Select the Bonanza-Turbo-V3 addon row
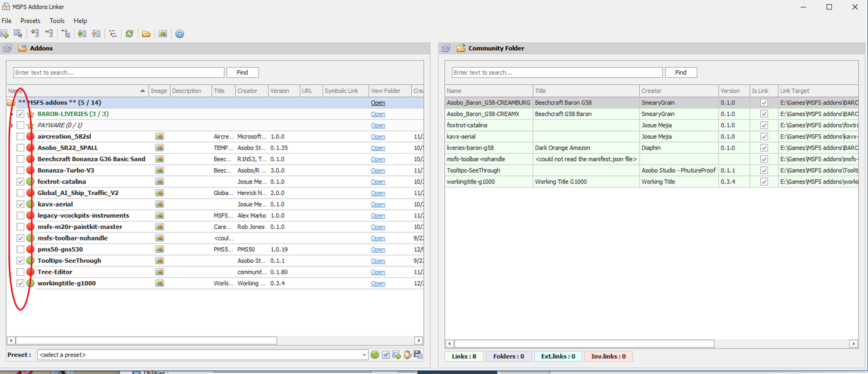 pyautogui.click(x=215, y=170)
